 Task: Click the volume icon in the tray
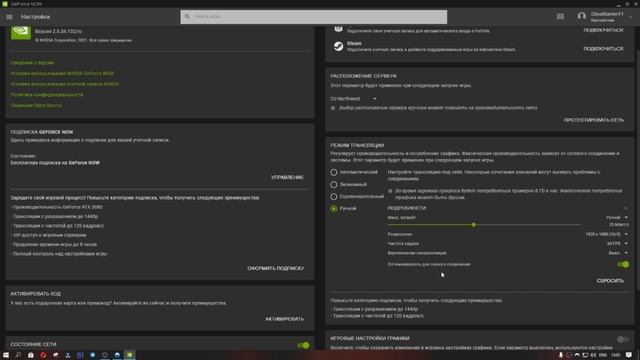point(593,355)
